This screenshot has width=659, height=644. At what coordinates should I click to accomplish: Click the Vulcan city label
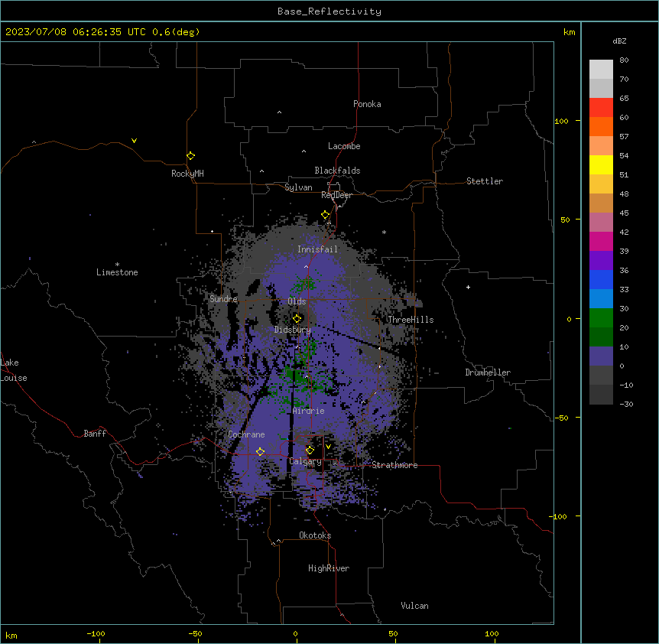pyautogui.click(x=415, y=606)
